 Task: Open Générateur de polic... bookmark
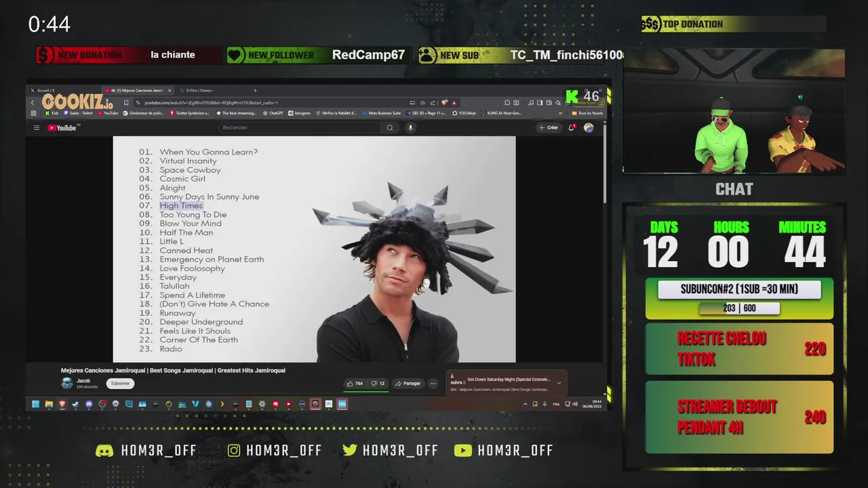pyautogui.click(x=144, y=113)
